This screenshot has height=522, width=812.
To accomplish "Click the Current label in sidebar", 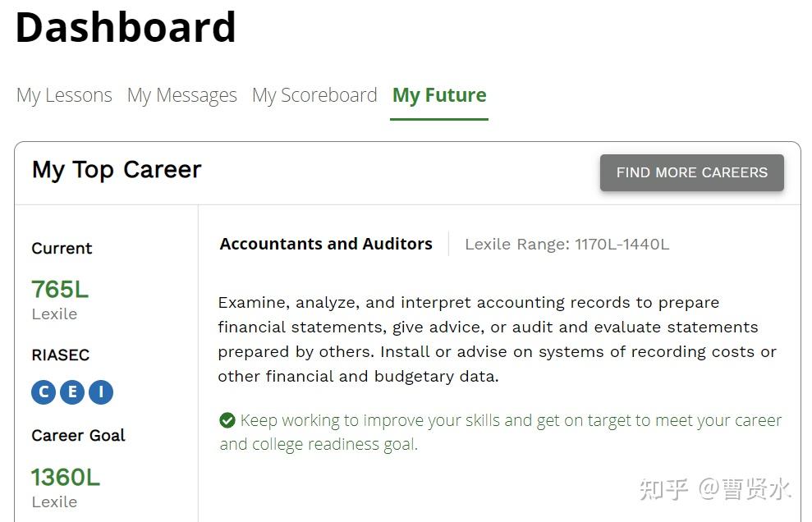I will point(62,248).
